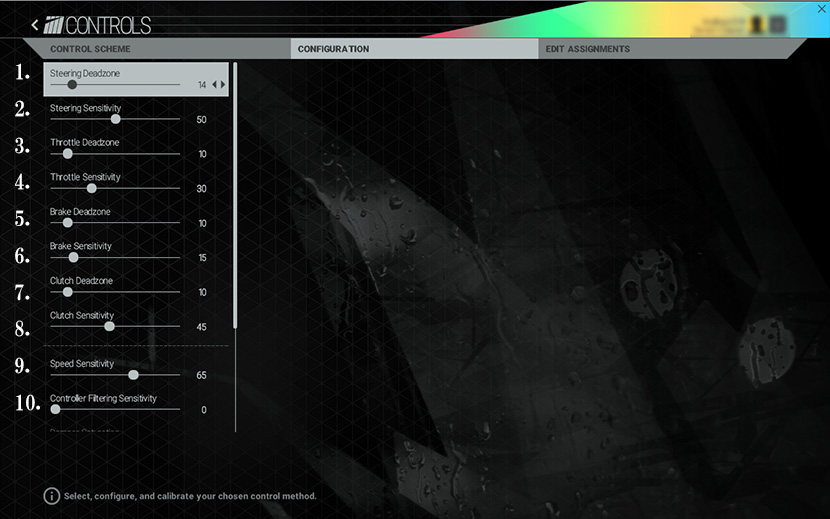The height and width of the screenshot is (519, 830).
Task: Click the info icon in bottom hint bar
Action: (51, 496)
